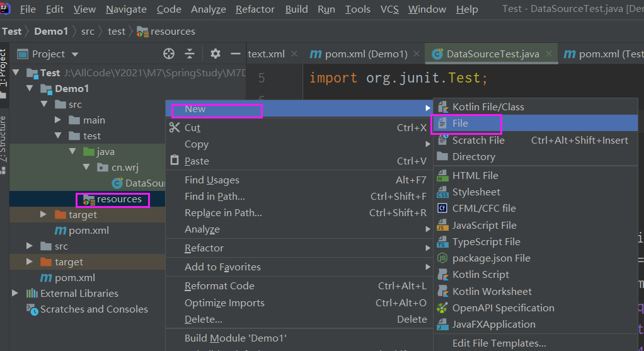Collapse the src folder under Demo1
644x351 pixels.
point(44,104)
